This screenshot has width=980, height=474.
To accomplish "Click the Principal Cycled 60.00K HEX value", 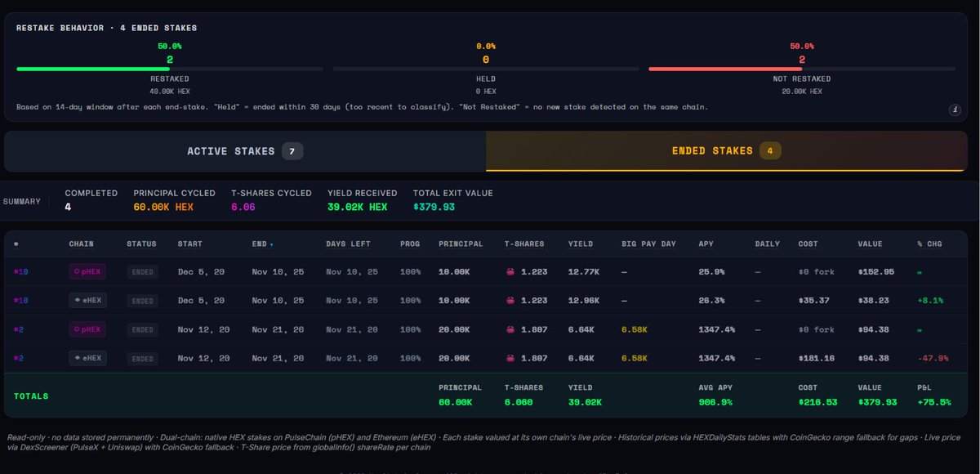I will point(163,207).
